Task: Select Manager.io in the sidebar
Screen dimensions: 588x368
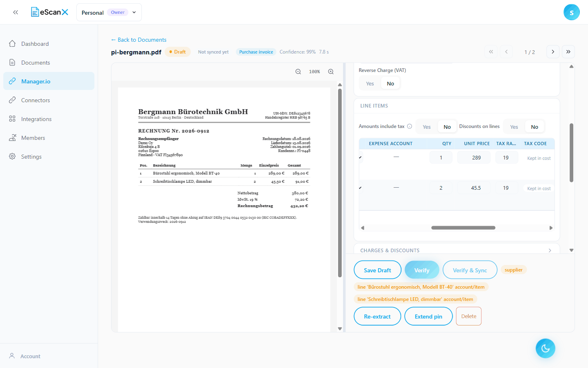Action: 49,81
